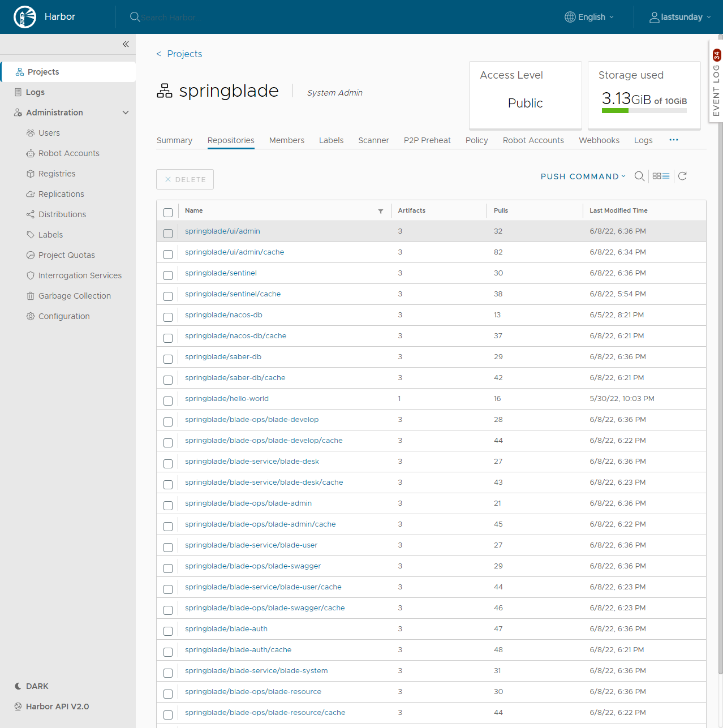
Task: Click the Interrogation Services shield icon
Action: point(31,275)
